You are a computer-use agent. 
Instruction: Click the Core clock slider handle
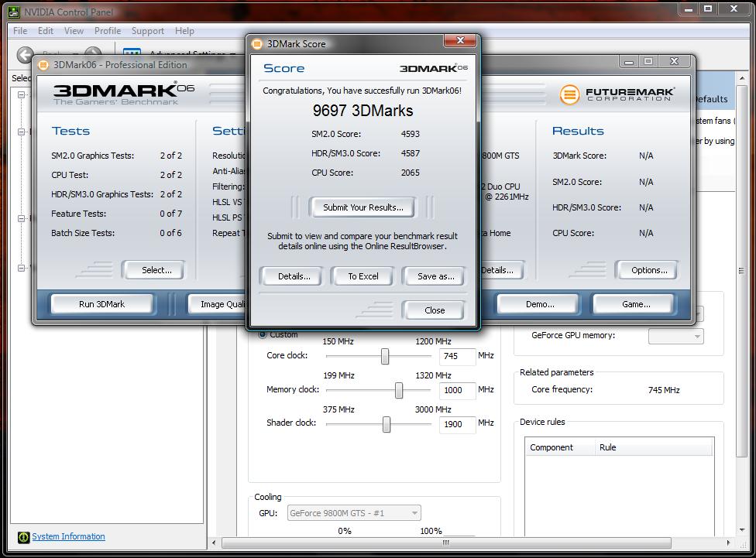pyautogui.click(x=385, y=356)
